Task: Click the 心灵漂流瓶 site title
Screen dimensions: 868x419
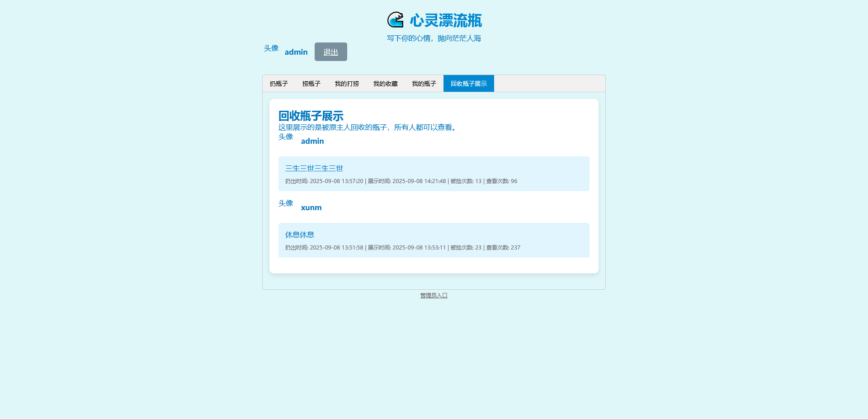Action: coord(446,20)
